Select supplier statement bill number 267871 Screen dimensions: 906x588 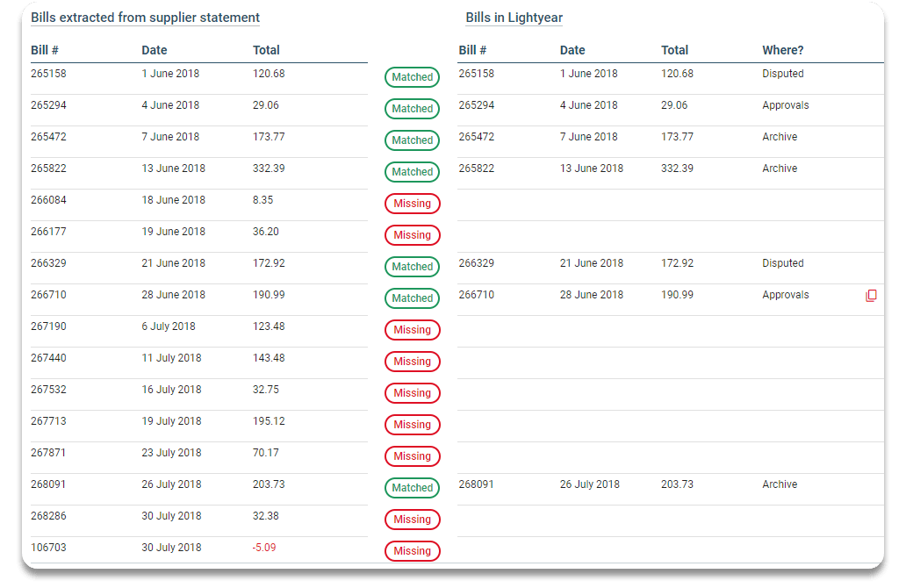click(48, 453)
